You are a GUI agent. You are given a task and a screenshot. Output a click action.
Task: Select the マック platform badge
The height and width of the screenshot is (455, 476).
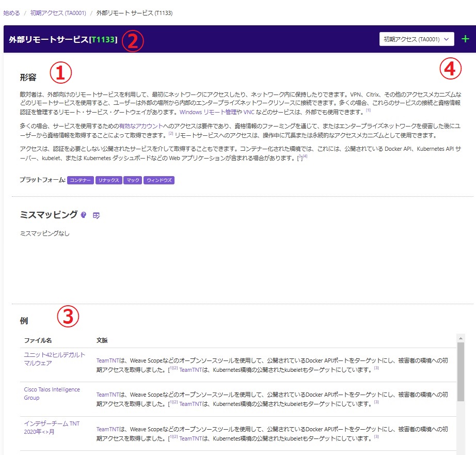[x=132, y=179]
